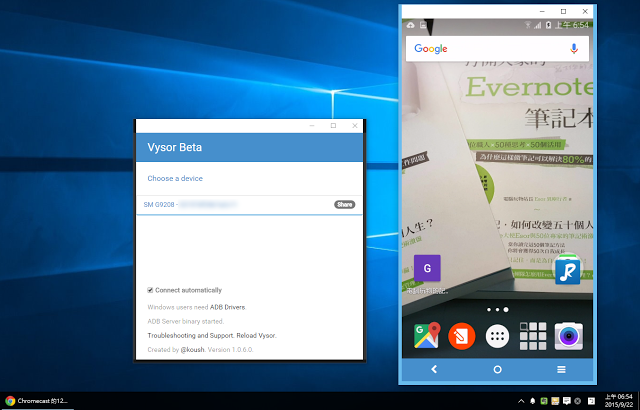Viewport: 640px width, 410px height.
Task: Click the Choose a device heading
Action: pos(175,178)
